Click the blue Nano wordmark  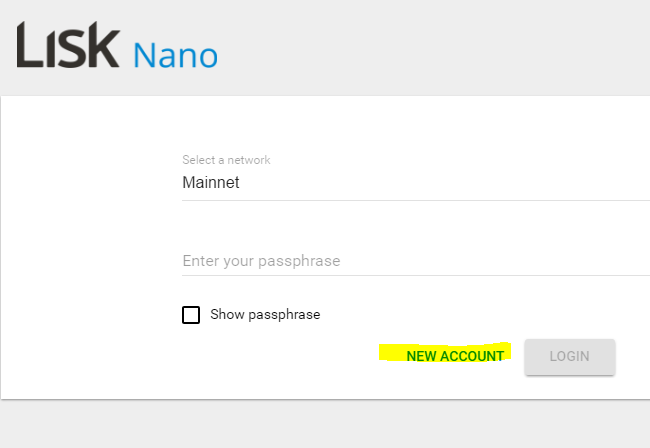click(175, 55)
